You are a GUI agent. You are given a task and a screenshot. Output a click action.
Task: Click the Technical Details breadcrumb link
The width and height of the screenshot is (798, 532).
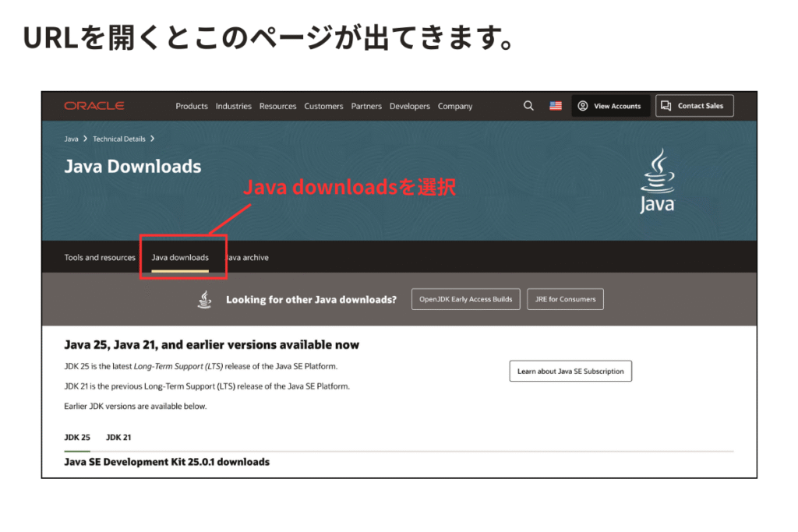point(118,139)
